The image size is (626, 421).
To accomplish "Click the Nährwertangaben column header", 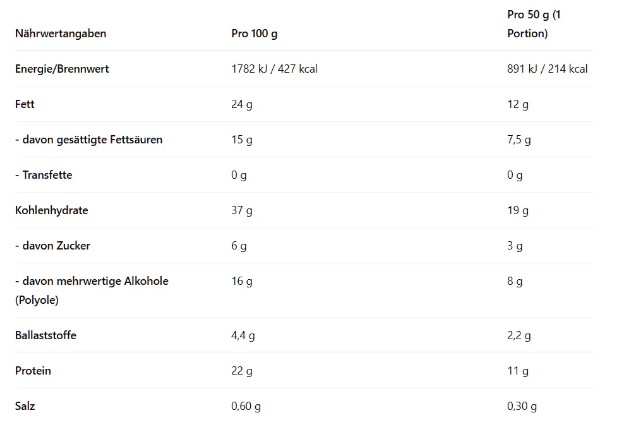I will pos(60,34).
